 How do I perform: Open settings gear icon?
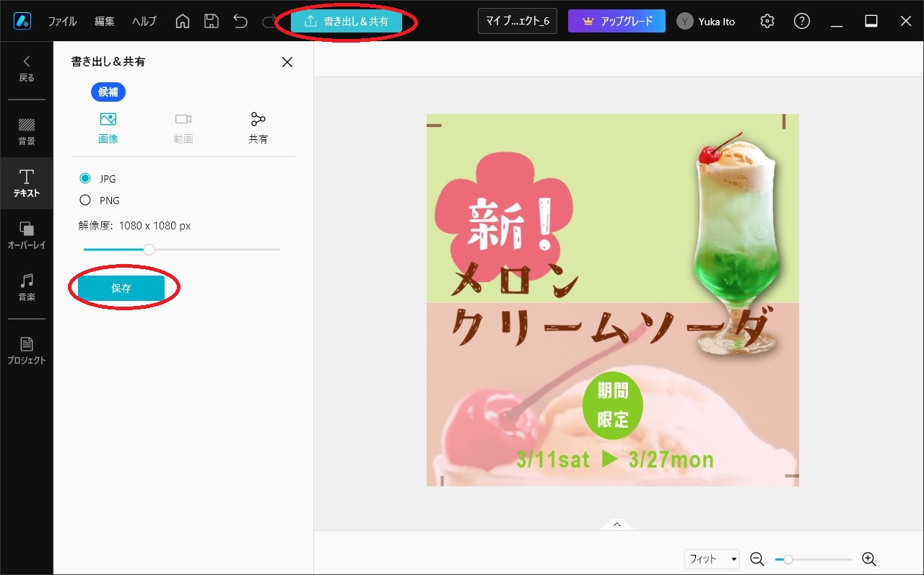coord(767,22)
